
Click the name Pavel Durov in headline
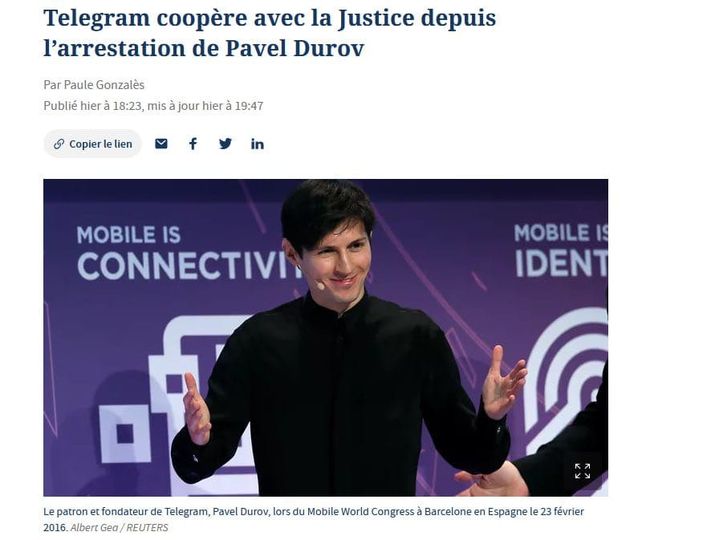point(294,48)
